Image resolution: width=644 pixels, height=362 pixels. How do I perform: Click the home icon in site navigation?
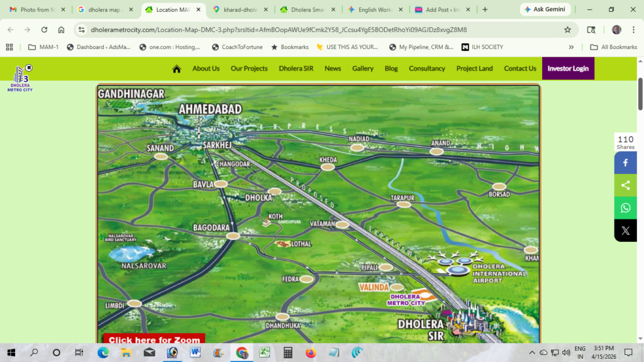coord(177,69)
